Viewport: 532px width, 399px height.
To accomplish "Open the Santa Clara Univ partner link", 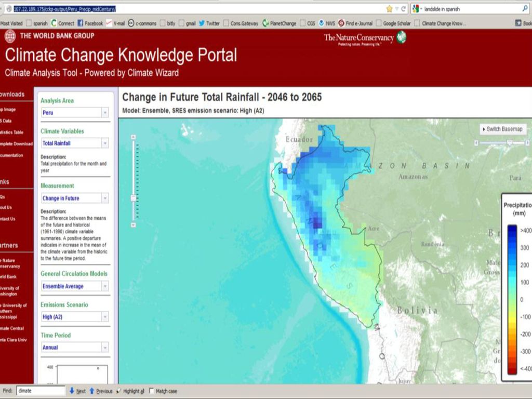I will [13, 340].
